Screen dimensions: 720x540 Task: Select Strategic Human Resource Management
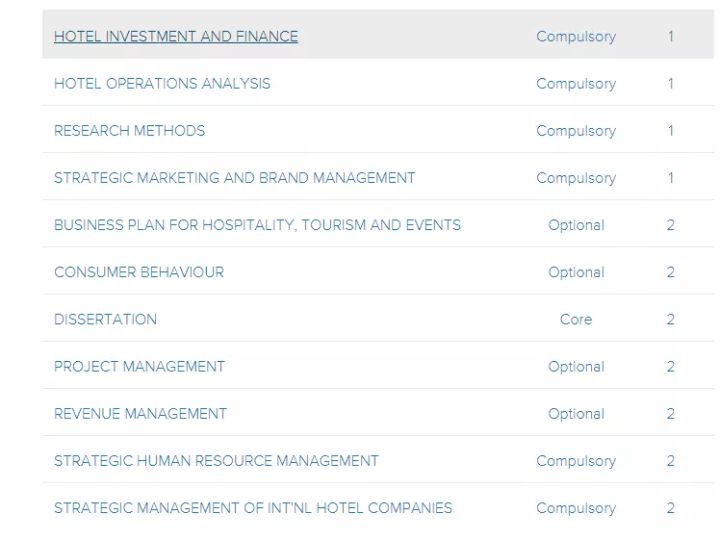pos(216,461)
